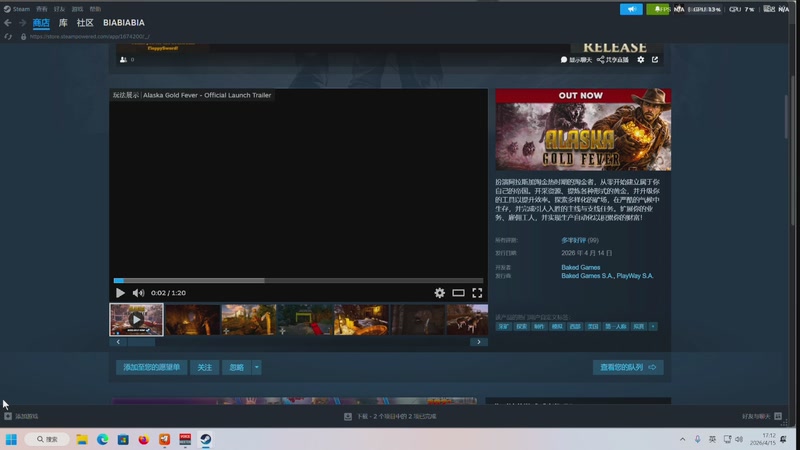Select the dark cave screenshot thumbnail

(x=192, y=320)
